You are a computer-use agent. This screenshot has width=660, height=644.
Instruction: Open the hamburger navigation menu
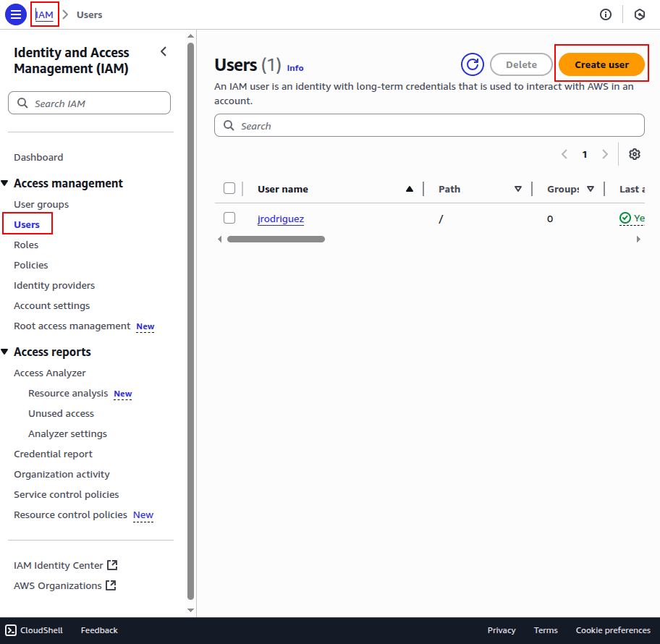16,14
